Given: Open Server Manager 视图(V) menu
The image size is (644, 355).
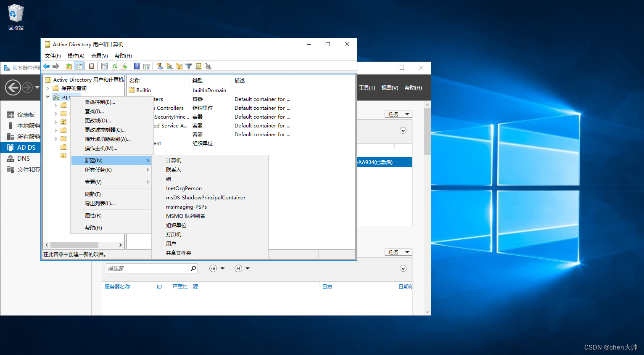Looking at the screenshot, I should pos(390,88).
